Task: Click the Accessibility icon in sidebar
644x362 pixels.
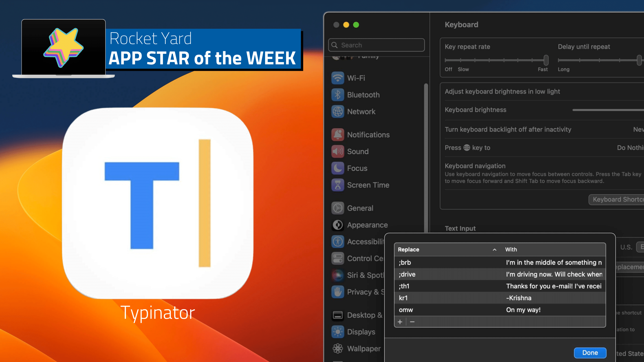Action: click(x=338, y=241)
